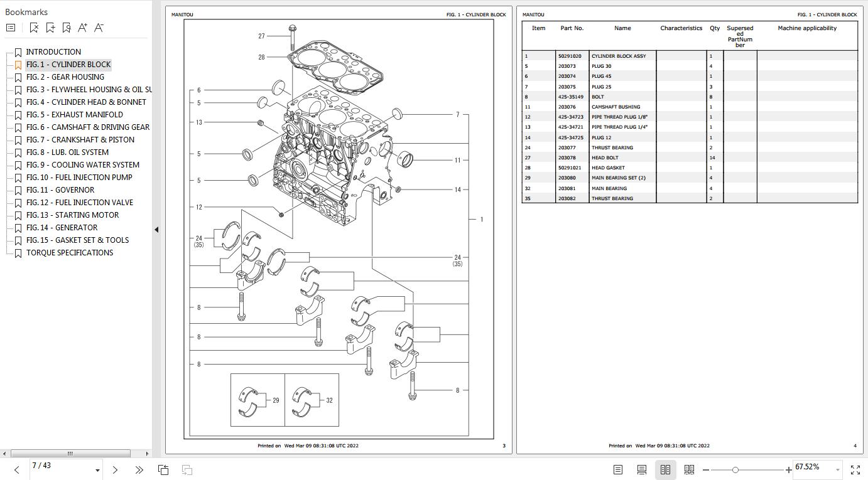
Task: Jump to the last page double arrow
Action: coord(139,469)
